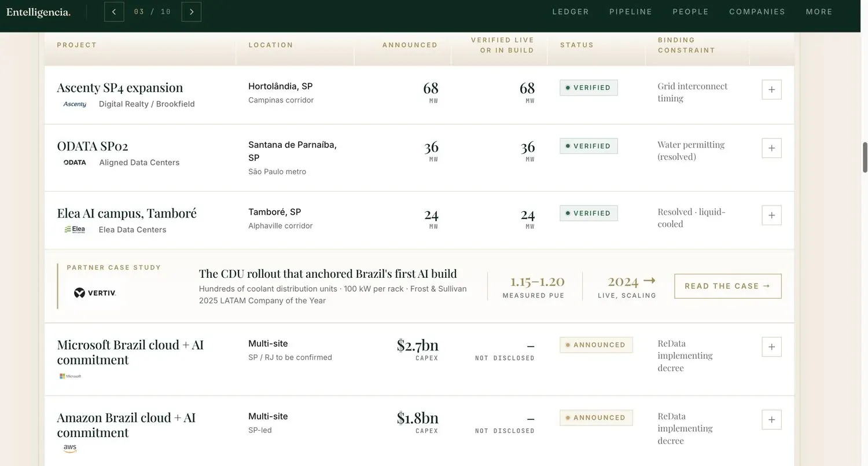
Task: Click the Entelligencia logo
Action: (x=38, y=12)
